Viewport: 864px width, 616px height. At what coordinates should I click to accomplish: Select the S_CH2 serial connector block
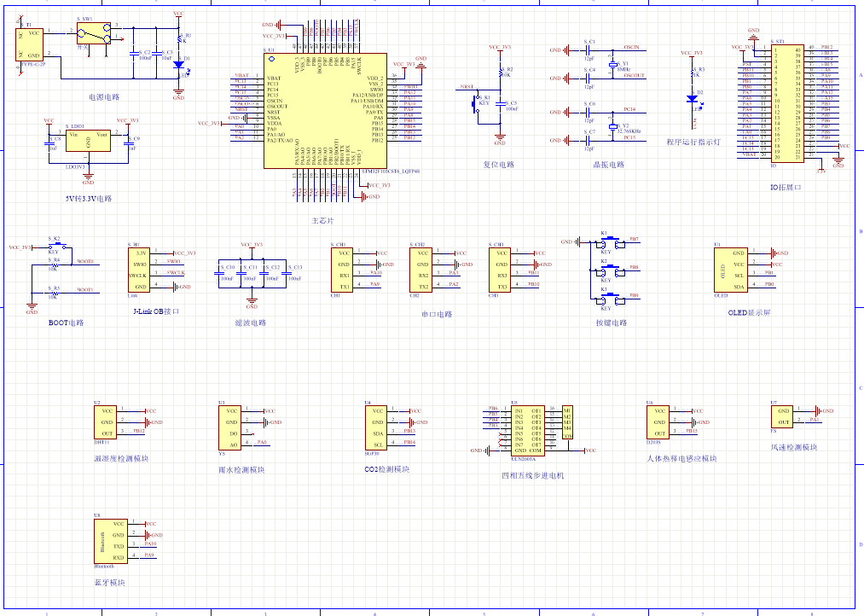coord(420,270)
